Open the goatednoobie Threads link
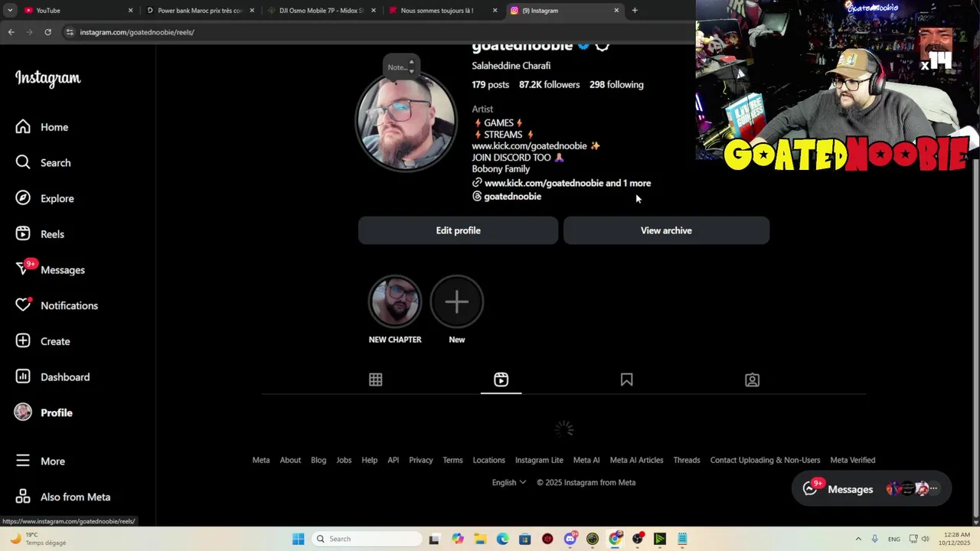The width and height of the screenshot is (980, 551). pyautogui.click(x=506, y=197)
